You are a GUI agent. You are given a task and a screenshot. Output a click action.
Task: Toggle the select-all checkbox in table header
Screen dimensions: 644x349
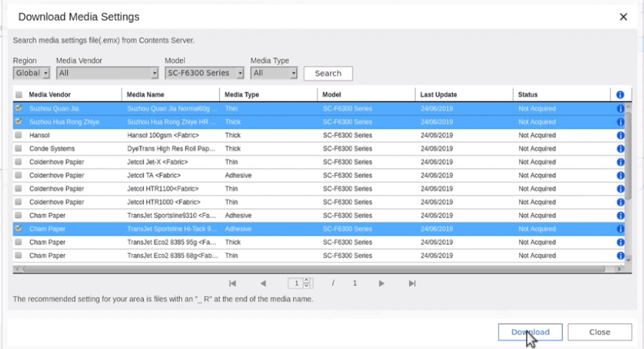(x=18, y=95)
